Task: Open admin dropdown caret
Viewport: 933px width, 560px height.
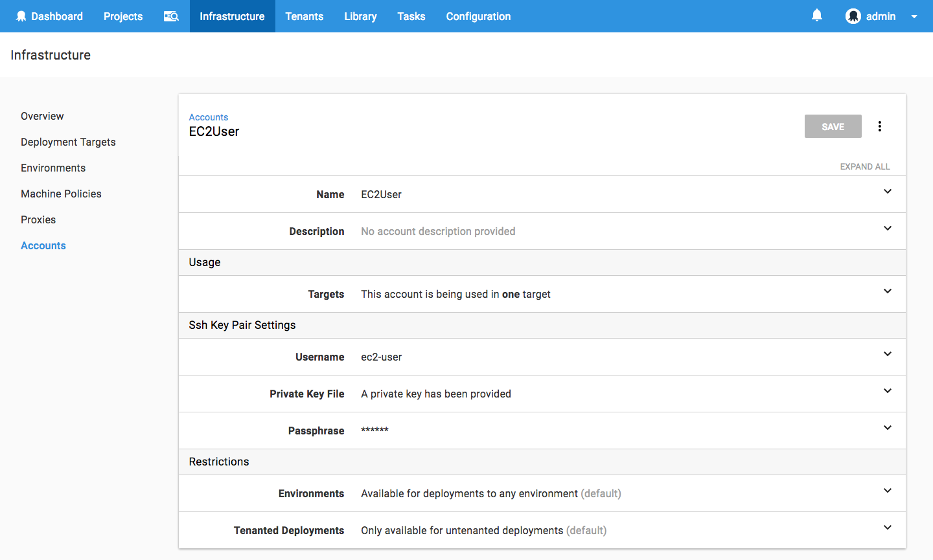Action: 914,17
